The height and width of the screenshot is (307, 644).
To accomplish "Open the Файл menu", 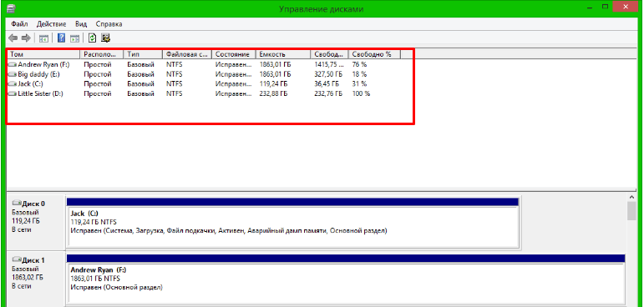I will [19, 24].
